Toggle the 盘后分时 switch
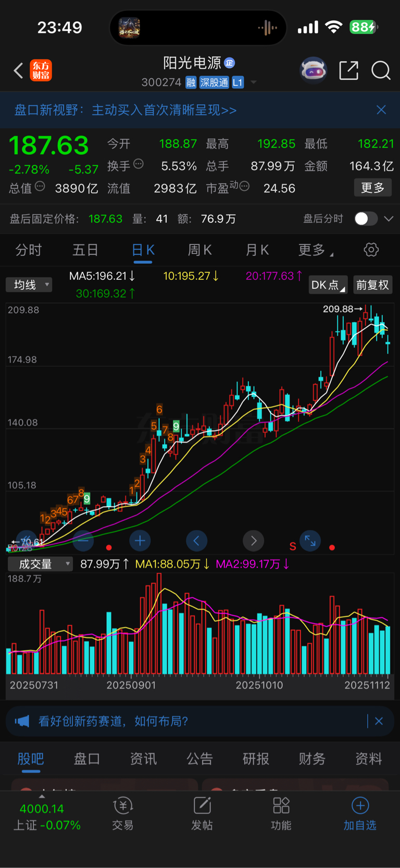The width and height of the screenshot is (400, 868). [366, 218]
